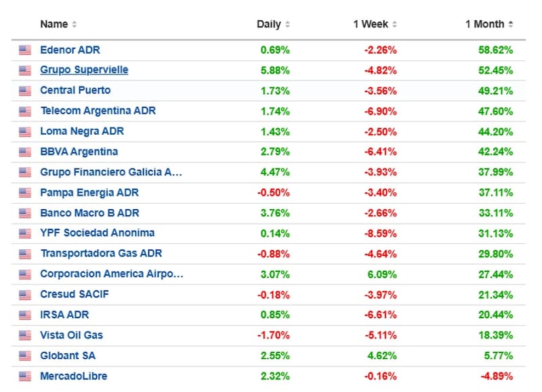Open the Loma Negra ADR page

(x=82, y=131)
